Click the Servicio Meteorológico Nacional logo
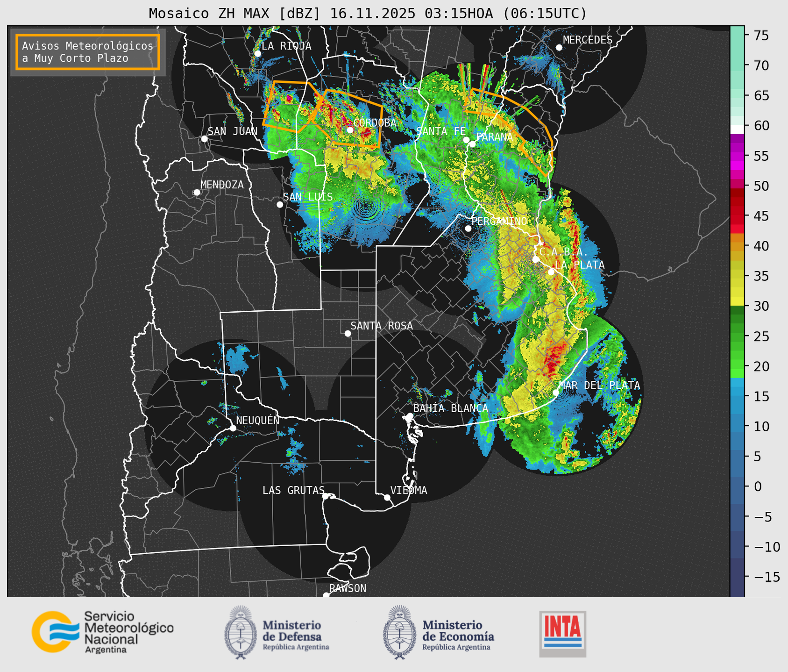788x672 pixels. pos(102,632)
